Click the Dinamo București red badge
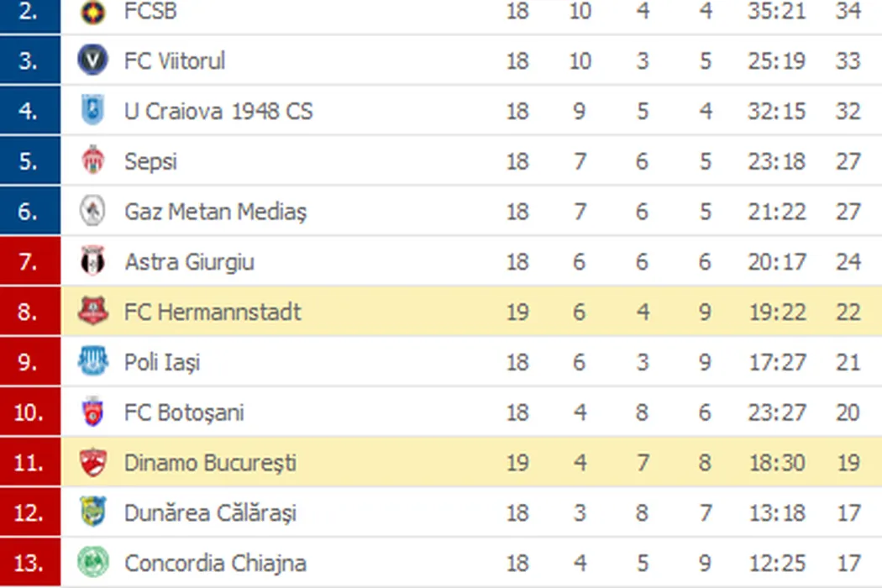This screenshot has width=882, height=588. tap(92, 463)
